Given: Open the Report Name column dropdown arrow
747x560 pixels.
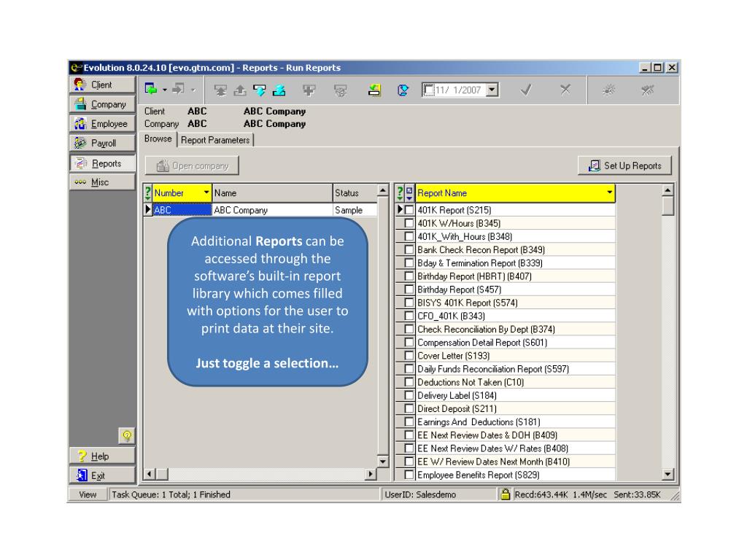Looking at the screenshot, I should [609, 192].
